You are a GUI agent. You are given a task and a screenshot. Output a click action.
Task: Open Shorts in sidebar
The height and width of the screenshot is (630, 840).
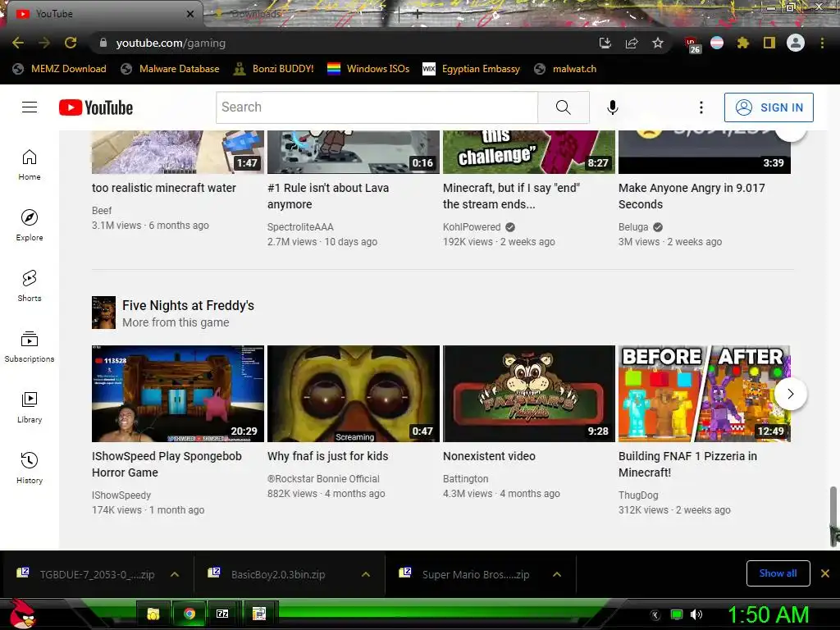30,285
